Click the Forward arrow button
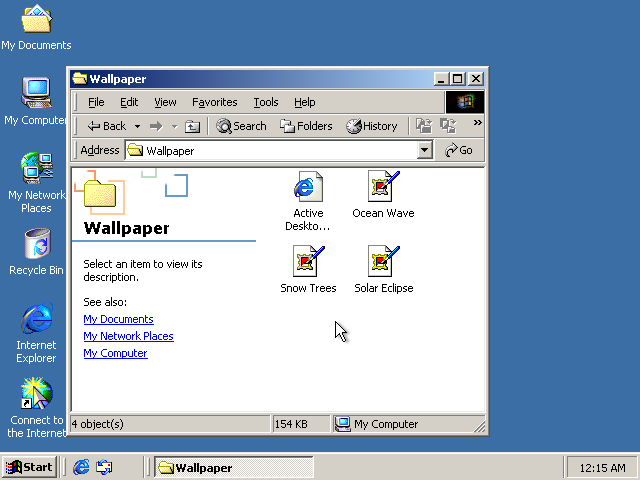640x480 pixels. [x=156, y=127]
